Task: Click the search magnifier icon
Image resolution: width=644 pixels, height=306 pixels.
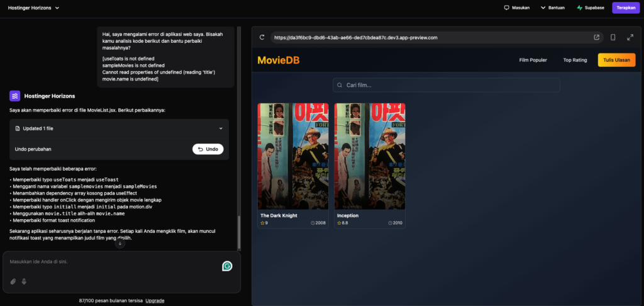Action: 340,85
